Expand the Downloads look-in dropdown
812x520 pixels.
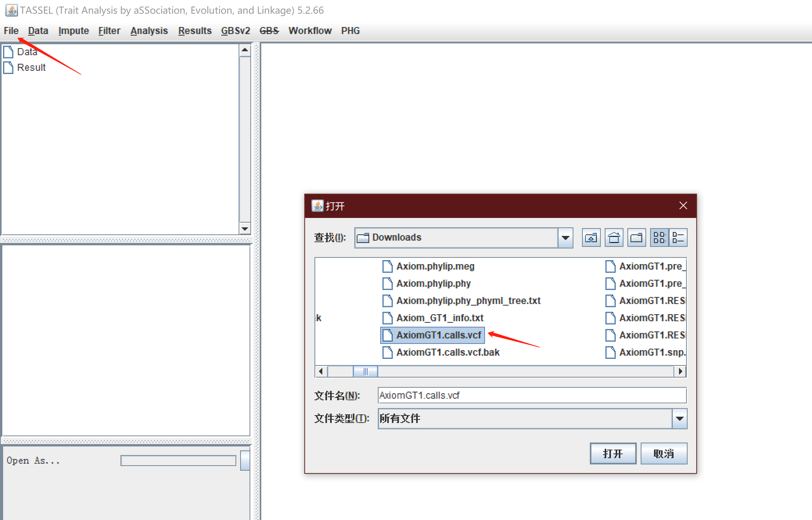[565, 238]
